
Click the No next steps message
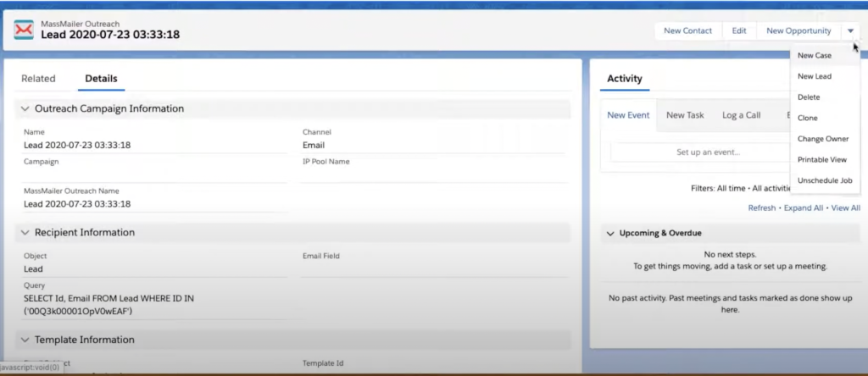[730, 255]
